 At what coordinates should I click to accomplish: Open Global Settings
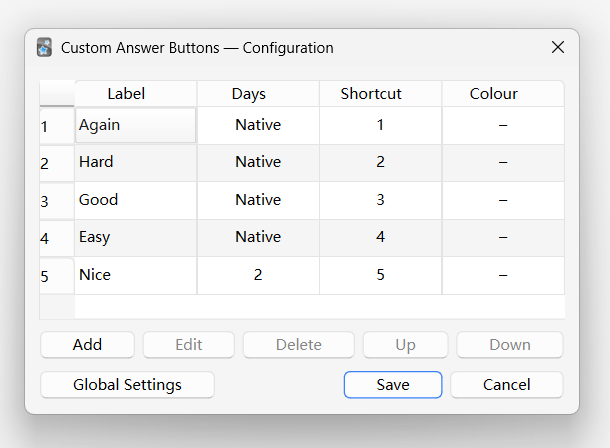point(127,385)
